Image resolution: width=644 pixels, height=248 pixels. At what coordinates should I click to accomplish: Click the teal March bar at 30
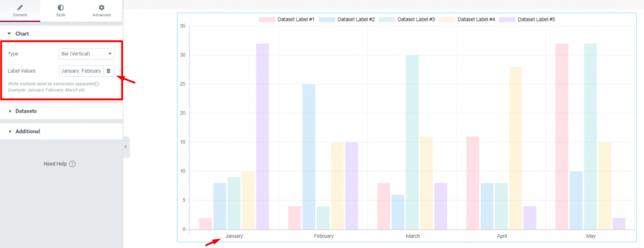[412, 143]
